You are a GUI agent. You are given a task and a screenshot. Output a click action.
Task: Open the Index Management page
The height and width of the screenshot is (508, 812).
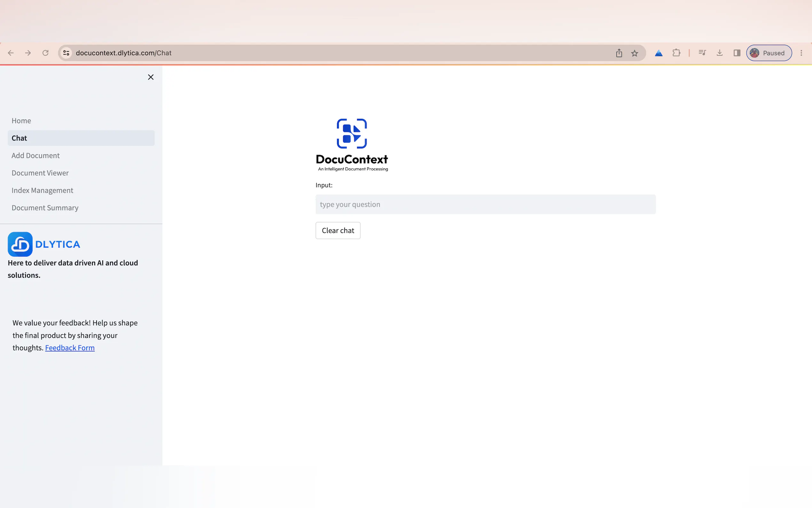(x=42, y=191)
